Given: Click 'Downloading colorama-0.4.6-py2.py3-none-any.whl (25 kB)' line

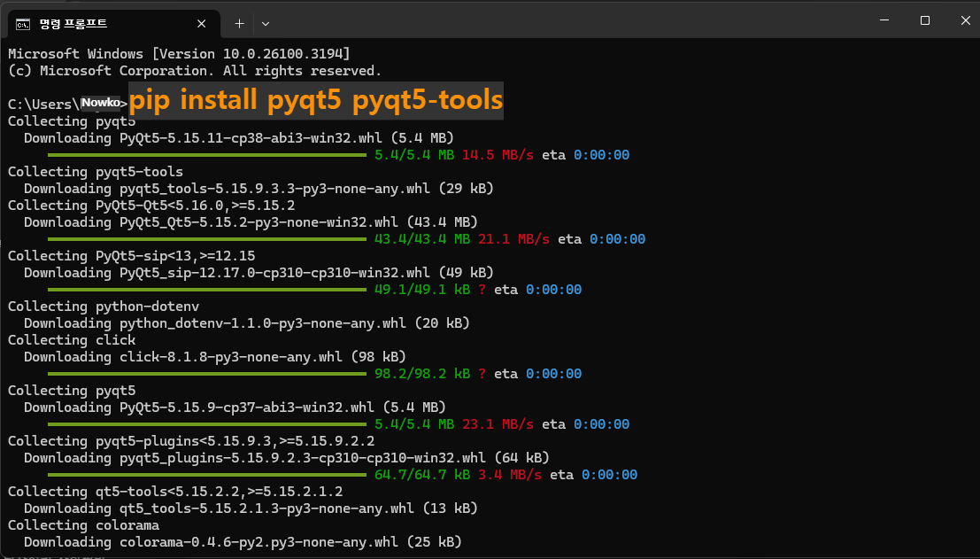Looking at the screenshot, I should (x=243, y=543).
